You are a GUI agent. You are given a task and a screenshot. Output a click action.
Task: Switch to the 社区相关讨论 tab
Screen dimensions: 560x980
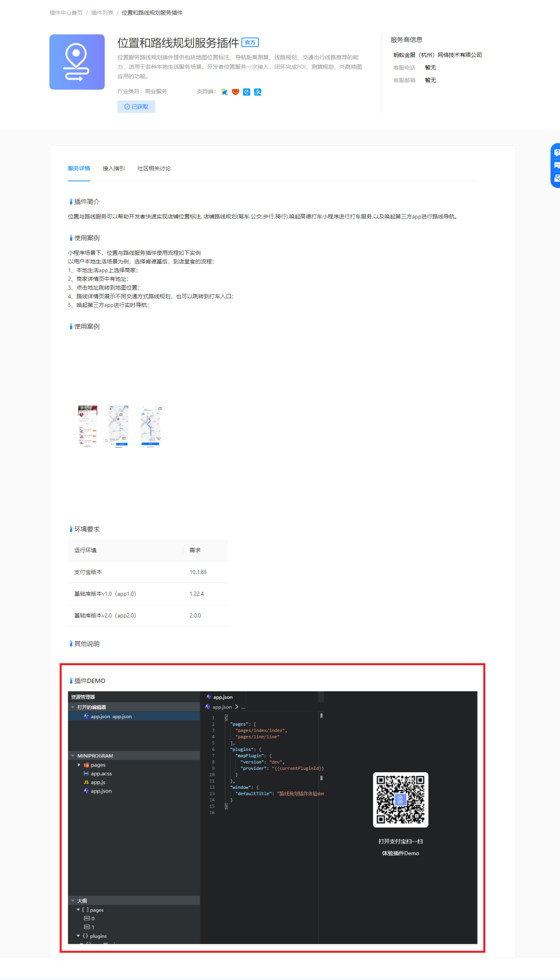tap(154, 168)
